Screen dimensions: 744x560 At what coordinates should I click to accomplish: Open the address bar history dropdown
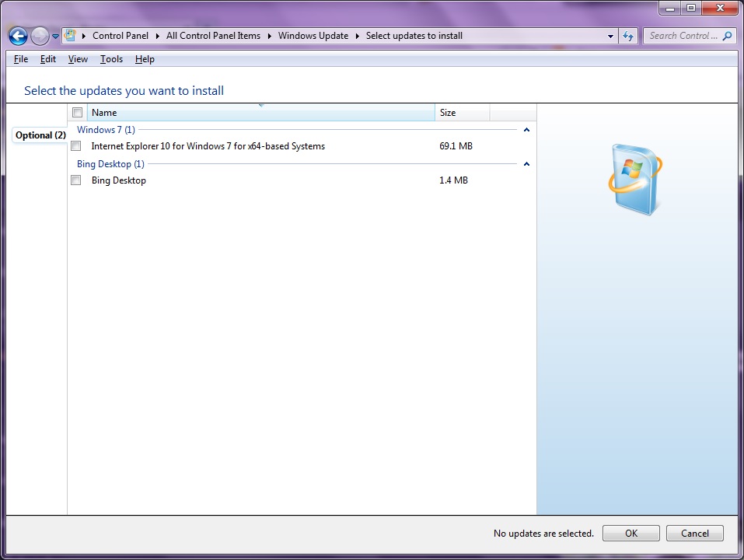point(610,36)
